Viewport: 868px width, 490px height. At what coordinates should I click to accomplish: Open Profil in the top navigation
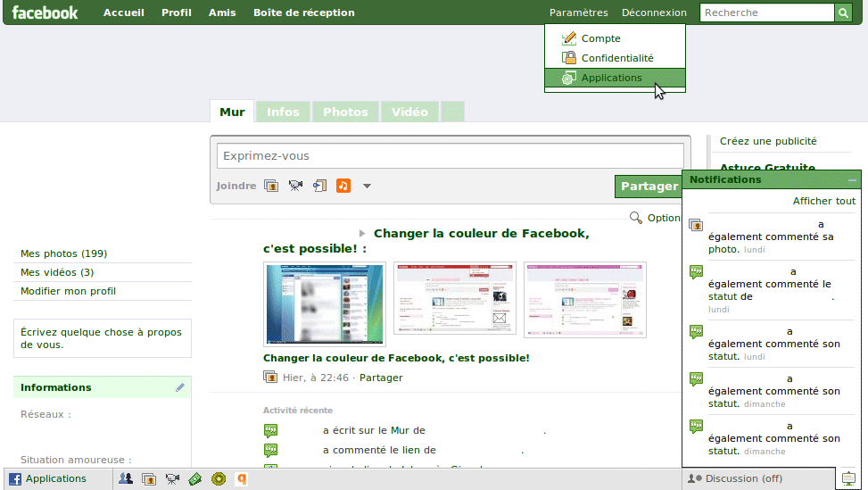[x=177, y=12]
